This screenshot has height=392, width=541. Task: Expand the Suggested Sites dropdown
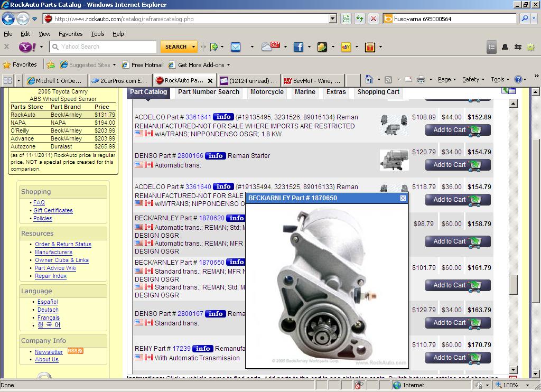pos(114,65)
